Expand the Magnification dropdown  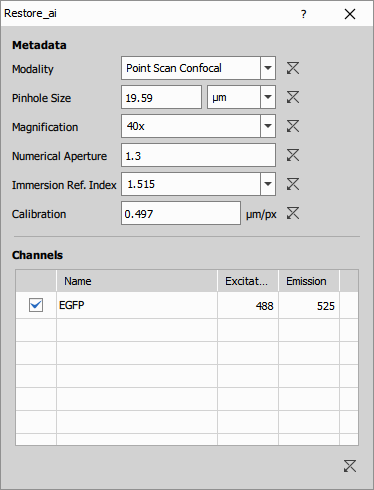(x=268, y=126)
